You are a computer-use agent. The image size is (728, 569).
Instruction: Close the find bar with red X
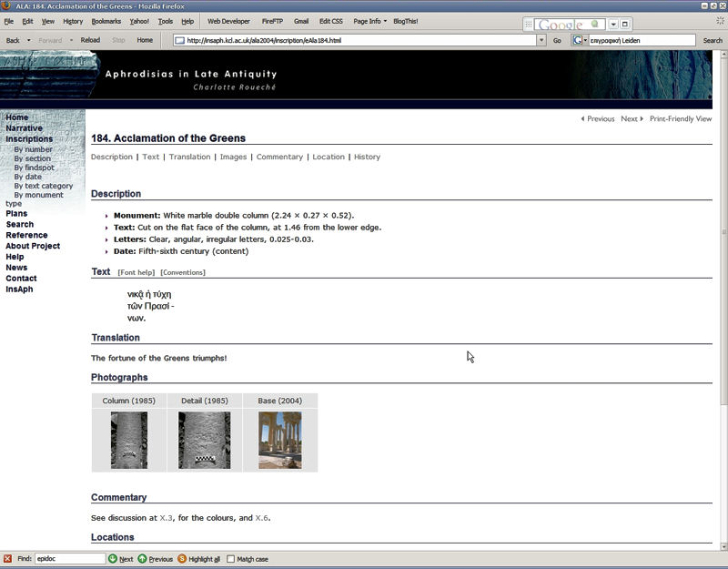(7, 559)
